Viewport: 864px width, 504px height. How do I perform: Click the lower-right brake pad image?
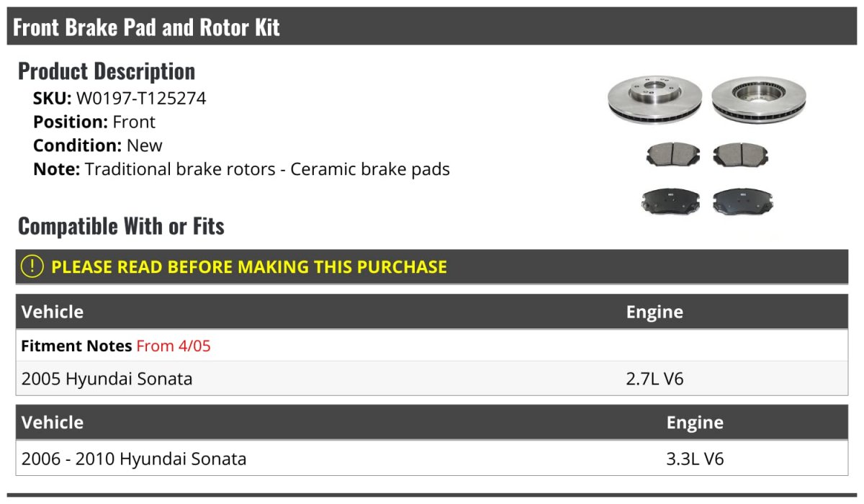[742, 201]
